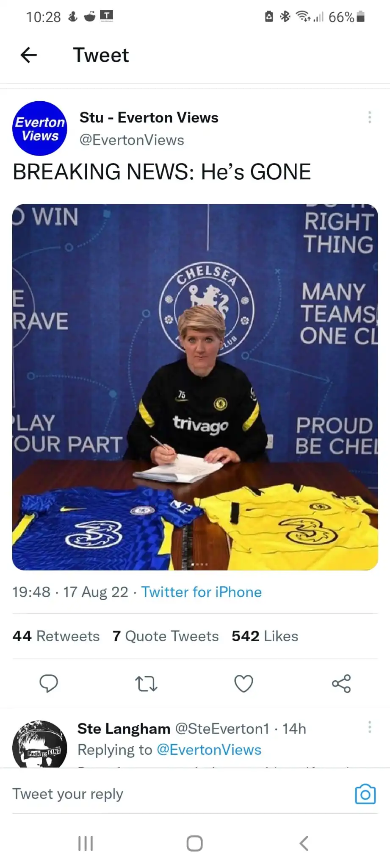
Task: Open the three-dot menu on Stu's tweet
Action: click(370, 117)
